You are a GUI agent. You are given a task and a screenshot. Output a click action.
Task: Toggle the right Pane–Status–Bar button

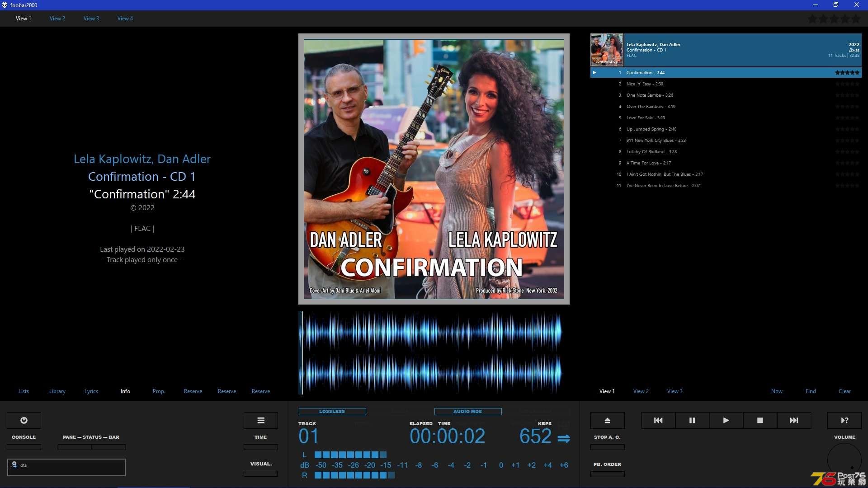(x=109, y=447)
